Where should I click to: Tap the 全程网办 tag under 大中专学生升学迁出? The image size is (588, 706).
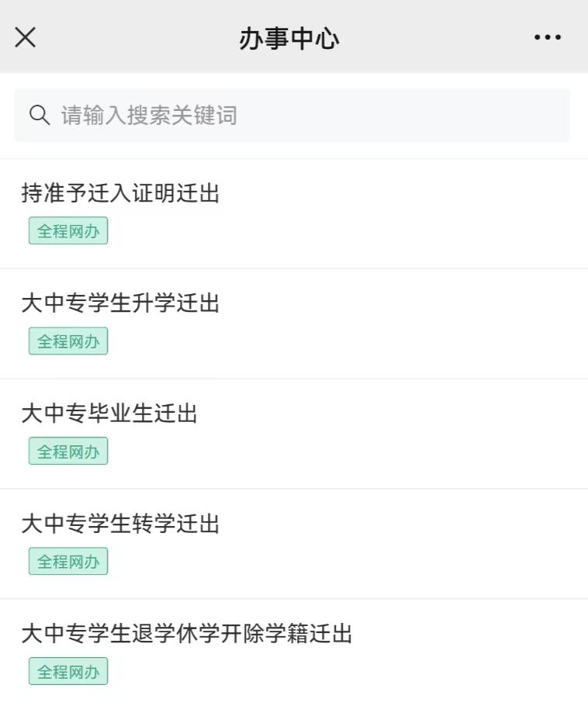67,341
